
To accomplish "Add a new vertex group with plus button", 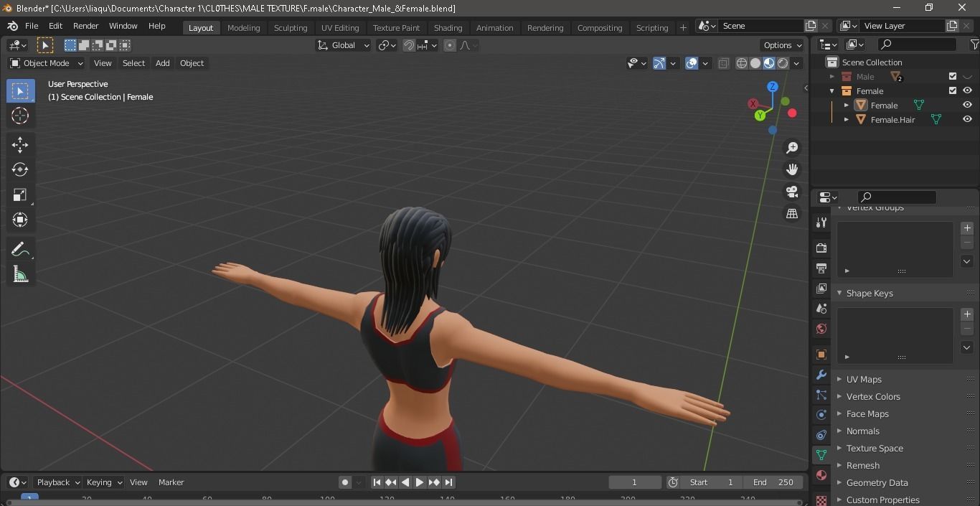I will pos(967,228).
